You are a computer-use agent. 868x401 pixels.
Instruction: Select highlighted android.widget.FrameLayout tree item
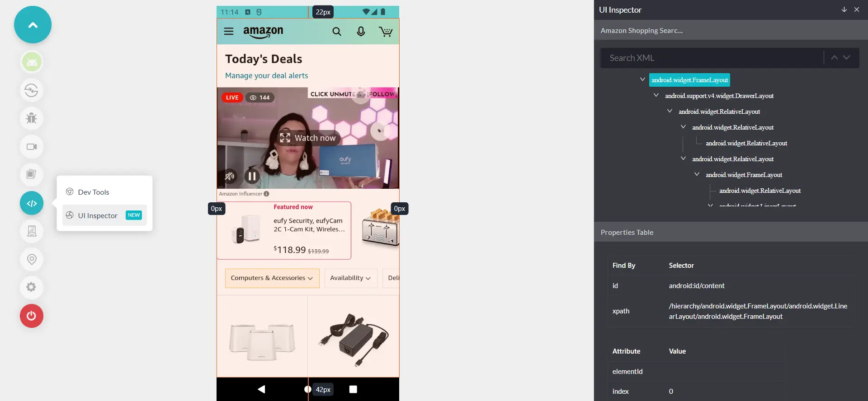(689, 80)
